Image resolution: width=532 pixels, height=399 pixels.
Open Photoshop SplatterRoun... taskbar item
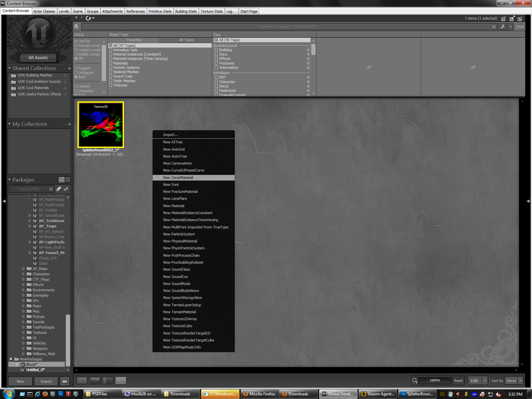(x=417, y=394)
